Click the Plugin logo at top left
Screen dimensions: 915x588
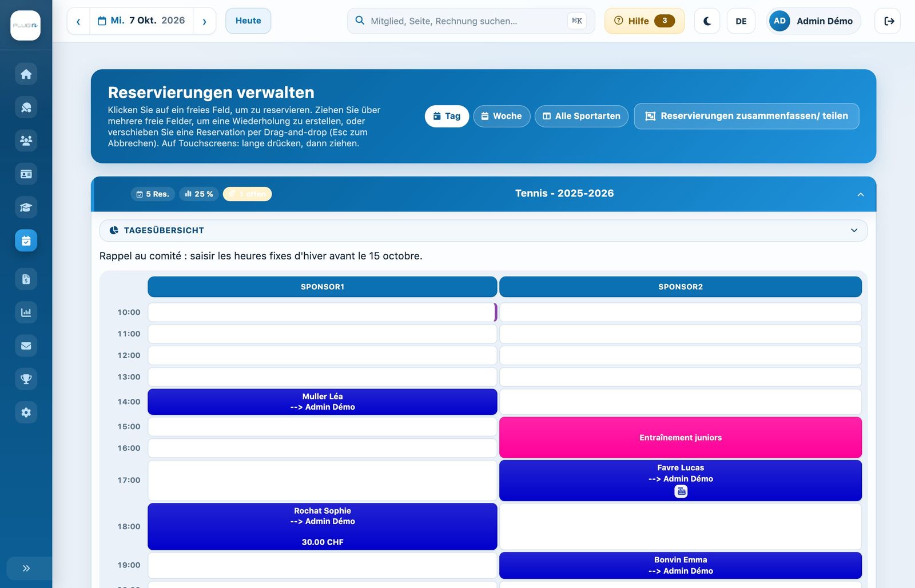tap(25, 25)
